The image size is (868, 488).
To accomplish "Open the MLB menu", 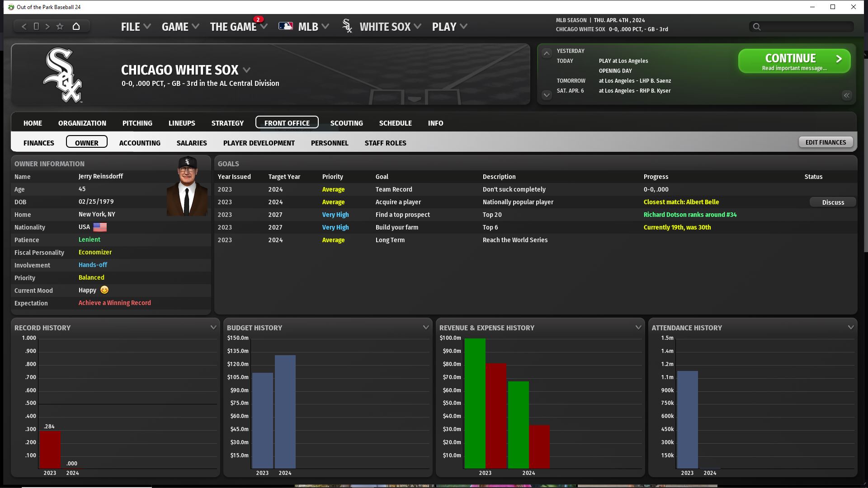I will tap(308, 27).
